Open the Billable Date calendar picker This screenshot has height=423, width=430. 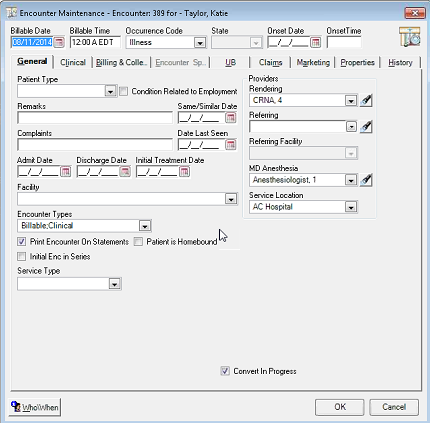(59, 42)
